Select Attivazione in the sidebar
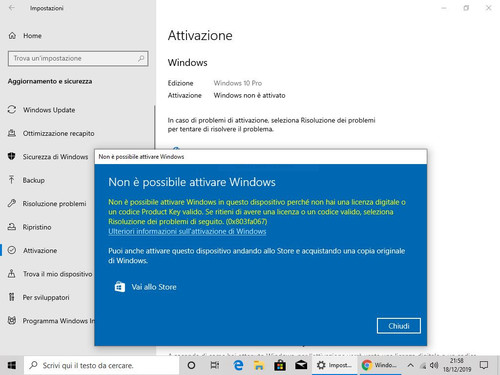 (40, 251)
